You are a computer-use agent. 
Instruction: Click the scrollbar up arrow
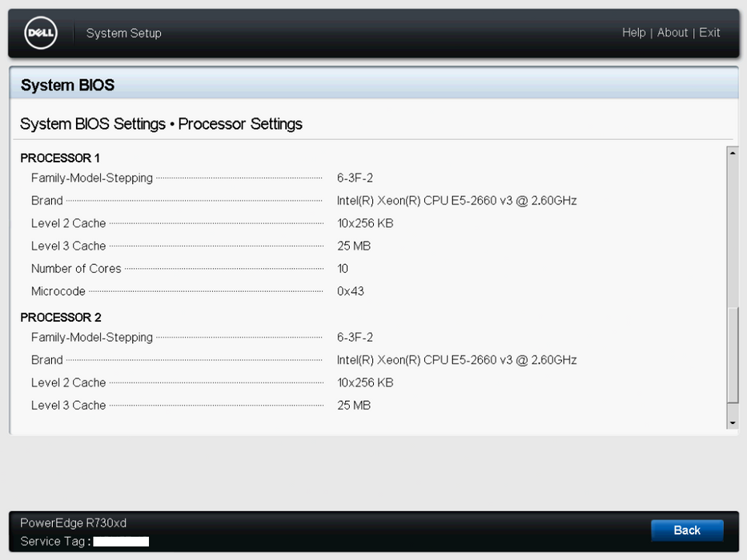click(733, 153)
